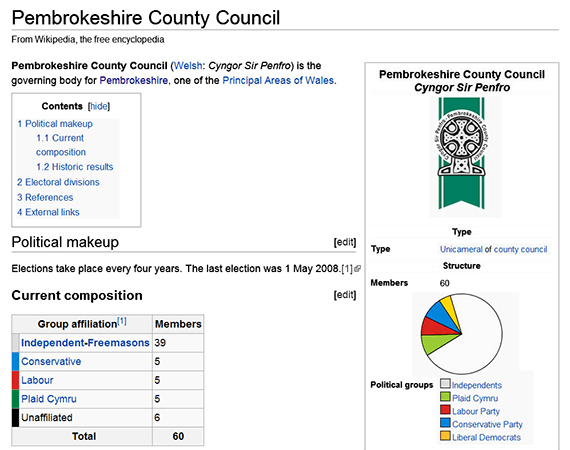The image size is (570, 450).
Task: Click the blue Conservative Party legend swatch
Action: (445, 423)
